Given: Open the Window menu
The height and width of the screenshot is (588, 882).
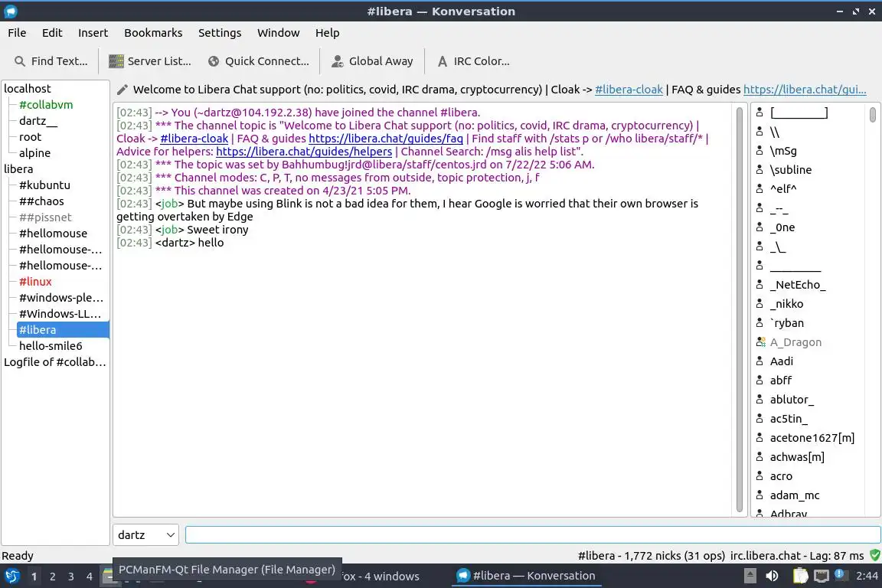Looking at the screenshot, I should [279, 33].
